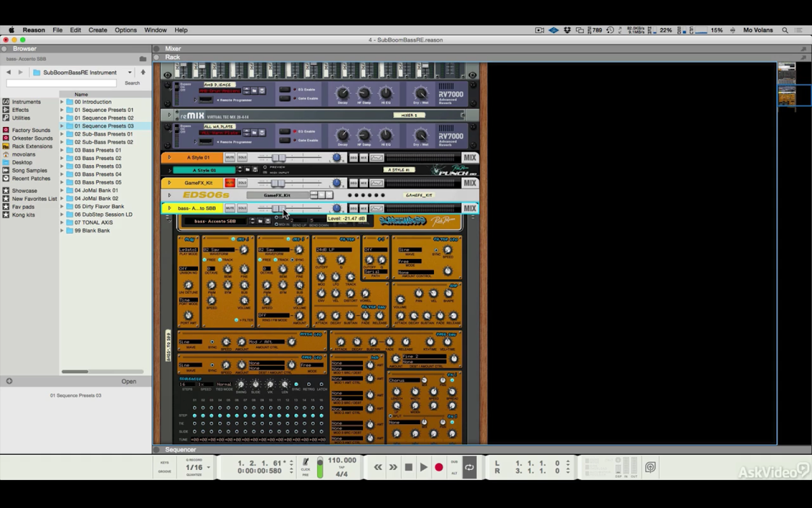Open the Options menu
This screenshot has width=812, height=508.
pos(126,30)
